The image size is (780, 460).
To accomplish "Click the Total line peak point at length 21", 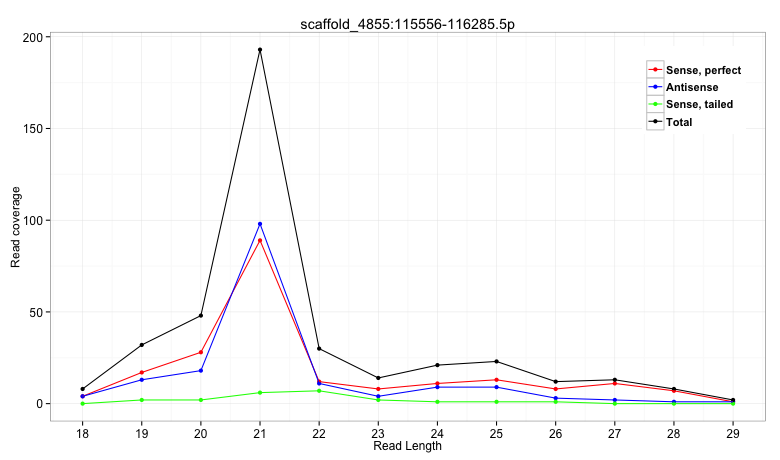I will pyautogui.click(x=260, y=50).
